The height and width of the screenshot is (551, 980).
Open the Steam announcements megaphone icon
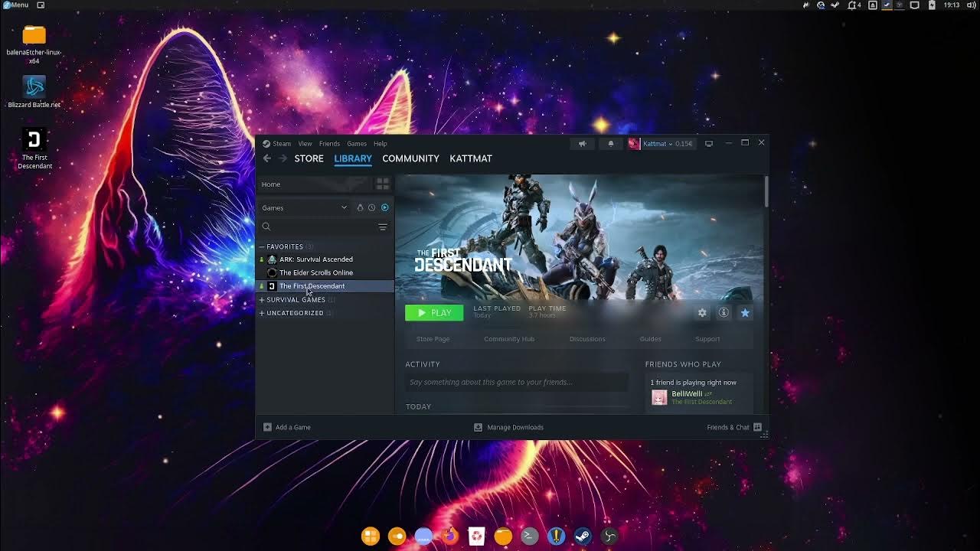[x=583, y=144]
